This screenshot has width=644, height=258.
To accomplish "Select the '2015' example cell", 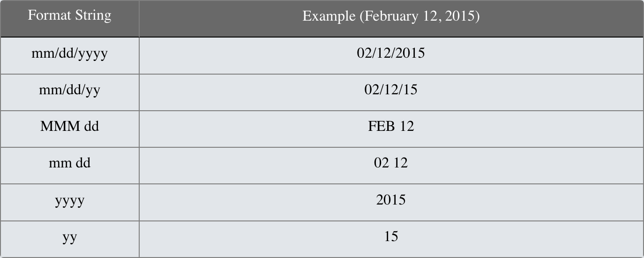I will click(390, 200).
